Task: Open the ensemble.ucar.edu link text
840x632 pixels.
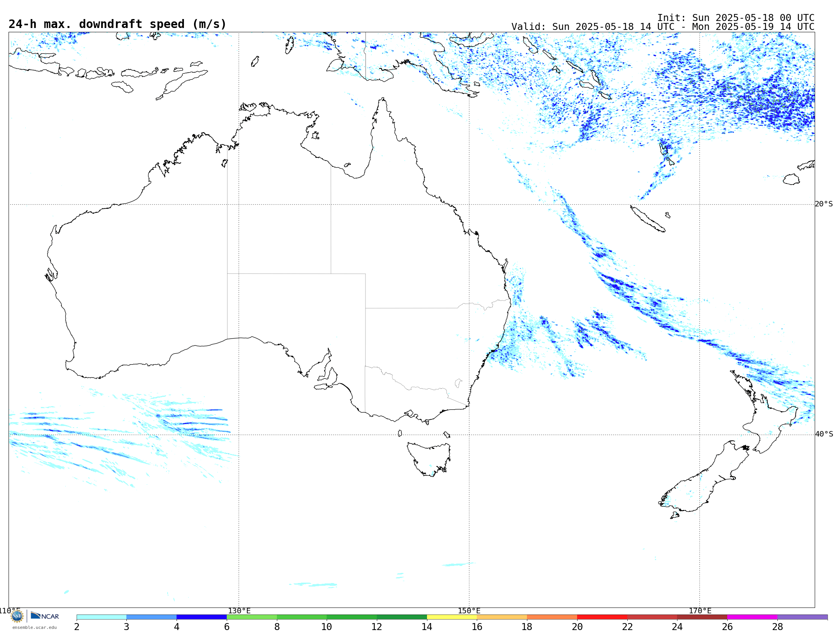Action: pyautogui.click(x=34, y=627)
